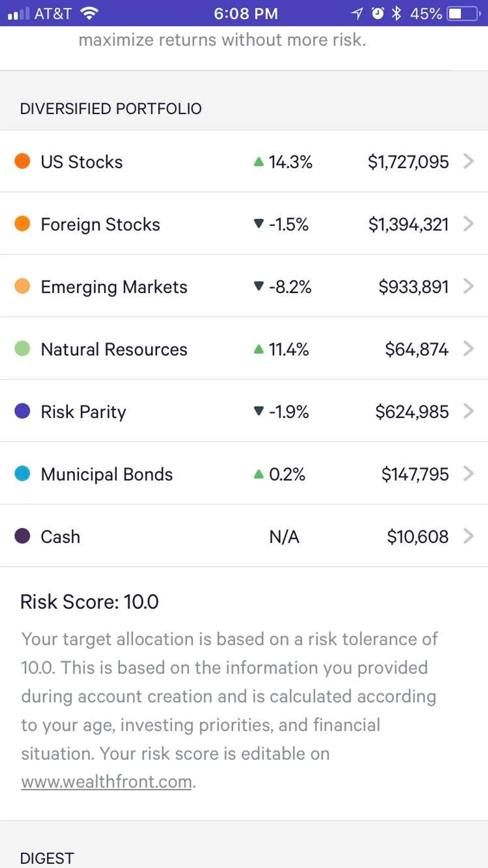Viewport: 488px width, 868px height.
Task: Tap the green Natural Resources dot
Action: click(22, 349)
